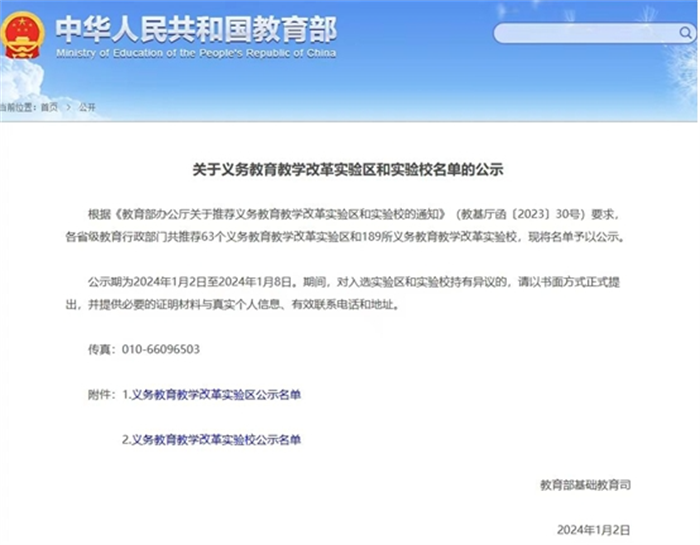The height and width of the screenshot is (545, 700).
Task: Open the 公开 breadcrumb link
Action: pos(87,107)
